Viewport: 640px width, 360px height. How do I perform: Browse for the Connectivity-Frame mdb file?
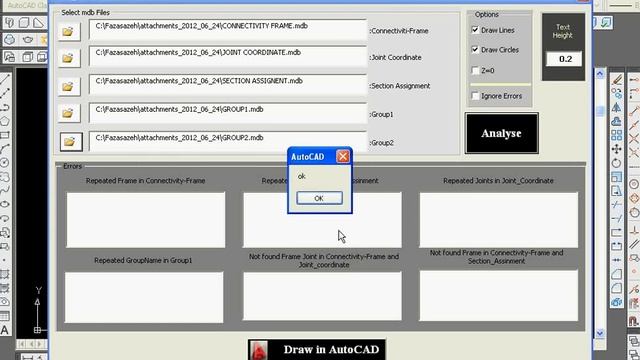pyautogui.click(x=69, y=31)
